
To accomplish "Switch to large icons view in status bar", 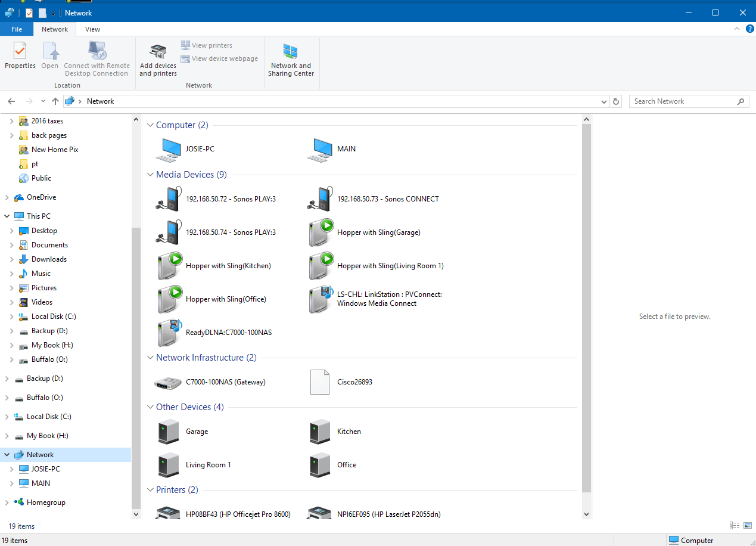I will click(x=747, y=526).
